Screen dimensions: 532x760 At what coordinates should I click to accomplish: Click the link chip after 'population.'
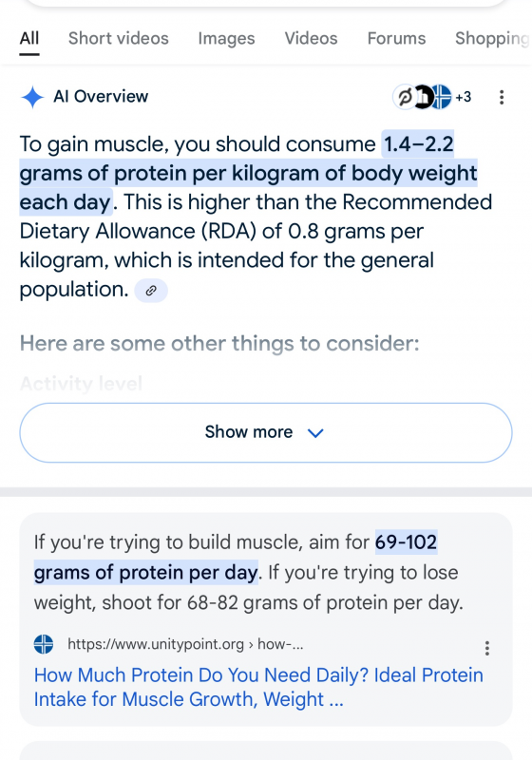151,291
